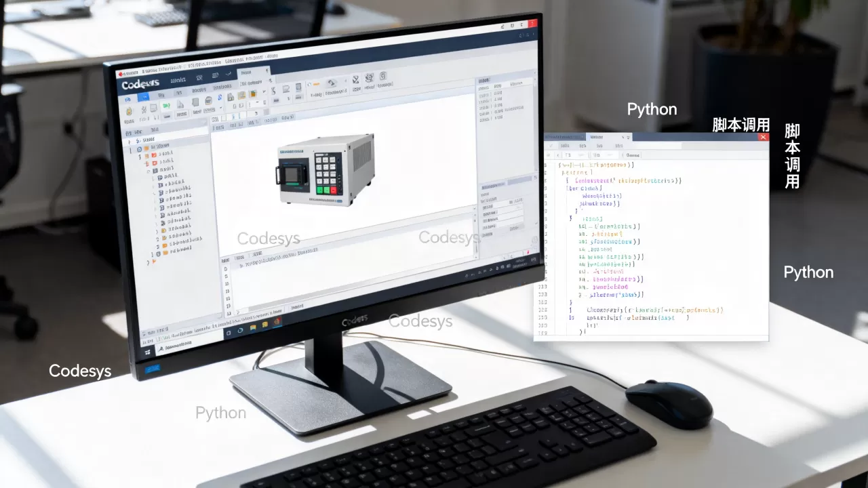Close the floating Python script window
Screen dimensions: 868x488
point(763,137)
